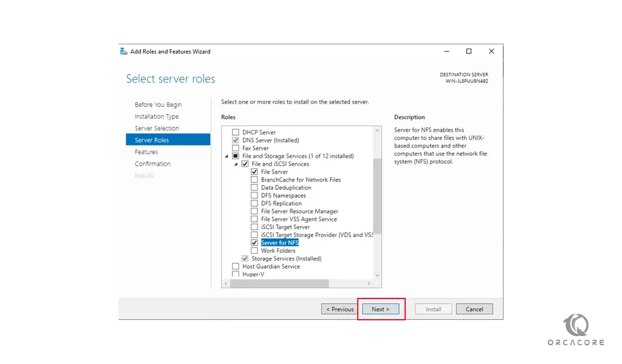Highlight the File Server role label
This screenshot has width=622, height=364.
(x=275, y=172)
